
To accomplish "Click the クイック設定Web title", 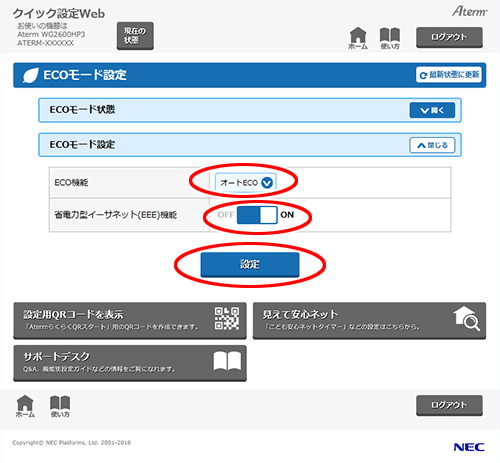I will tap(59, 14).
